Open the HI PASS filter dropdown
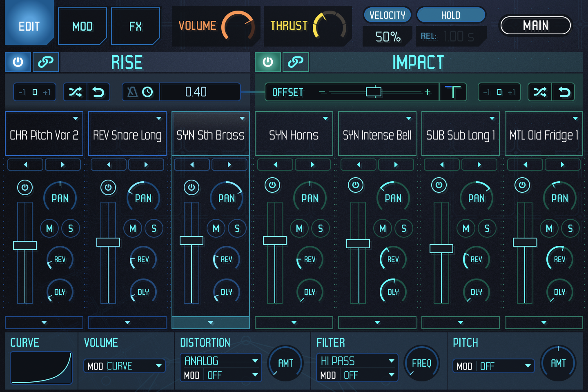The width and height of the screenshot is (588, 392). (x=356, y=361)
